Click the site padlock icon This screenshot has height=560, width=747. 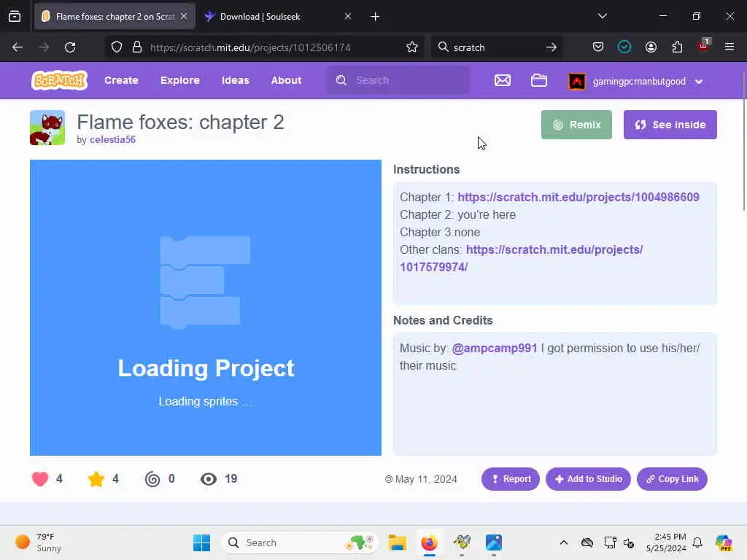[x=137, y=47]
